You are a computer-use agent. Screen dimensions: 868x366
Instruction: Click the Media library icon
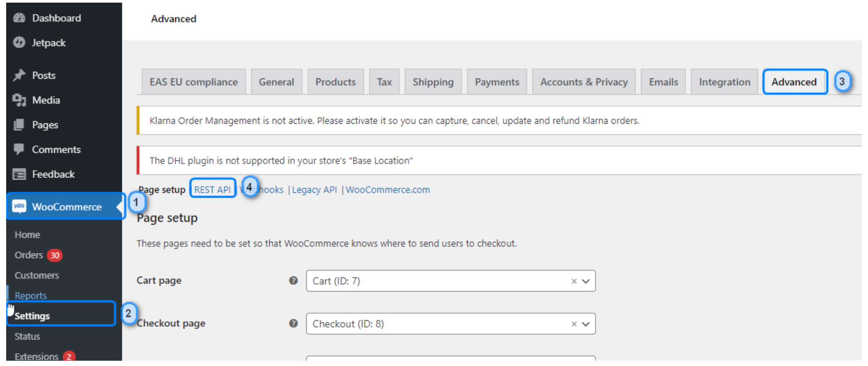tap(19, 100)
